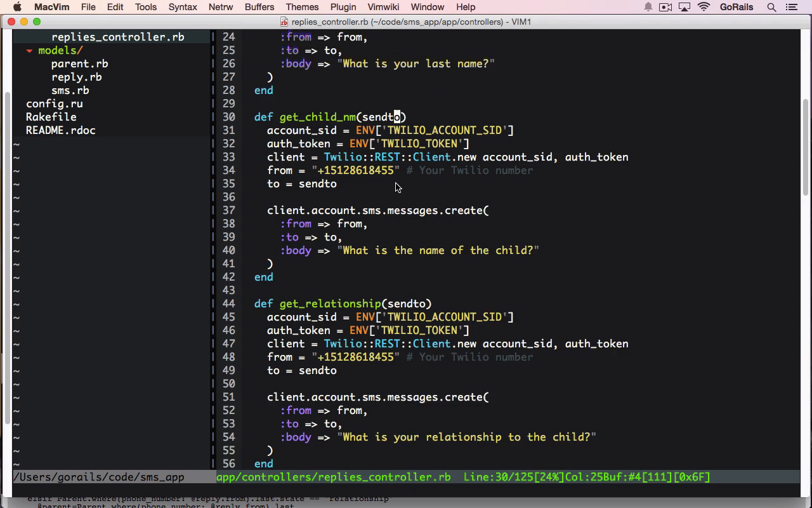Click the notification bell icon
The height and width of the screenshot is (508, 812).
pos(648,7)
